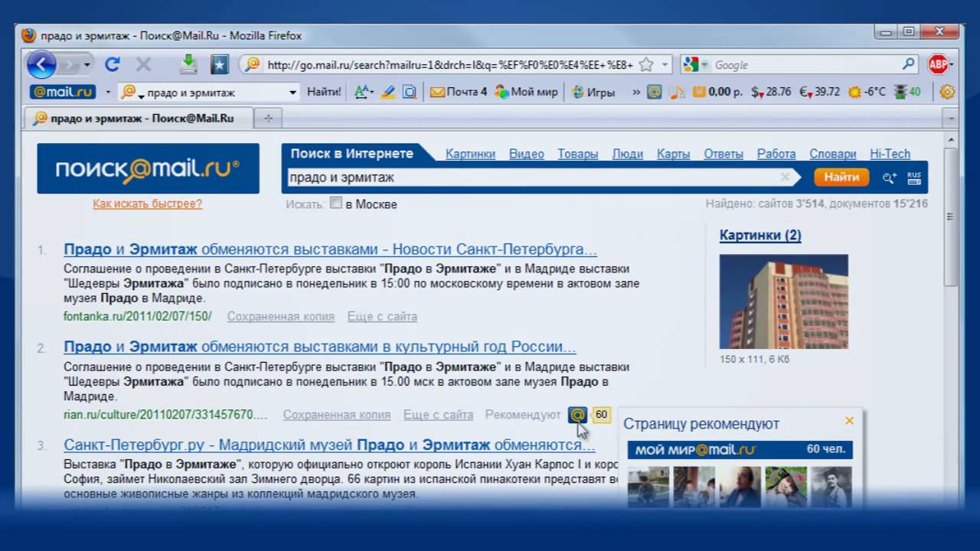
Task: Click Найти! button on the toolbar
Action: coord(324,92)
